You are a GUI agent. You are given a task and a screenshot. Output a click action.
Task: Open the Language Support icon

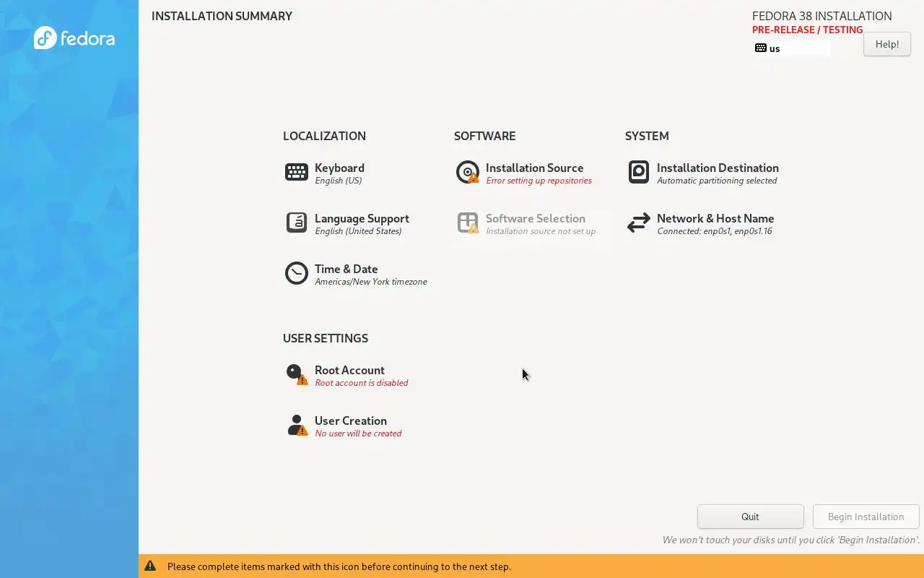pos(297,223)
